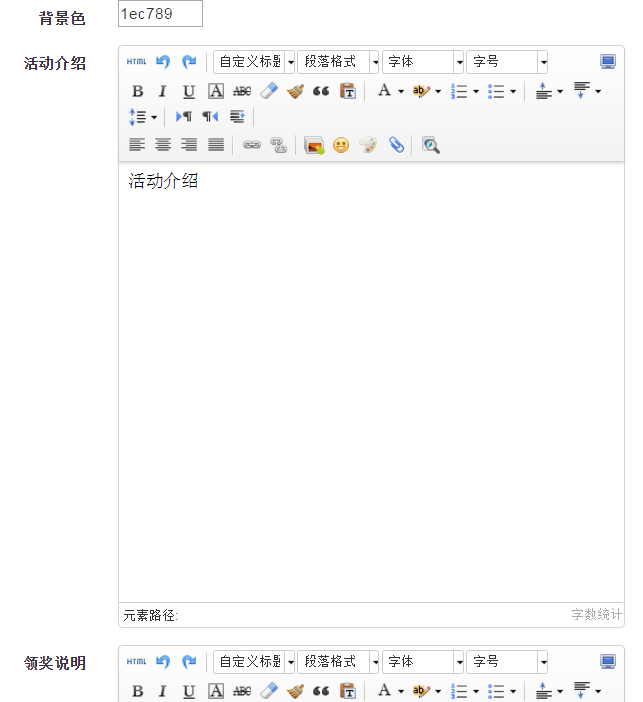Toggle fullscreen in 领奖说明 editor

(608, 661)
